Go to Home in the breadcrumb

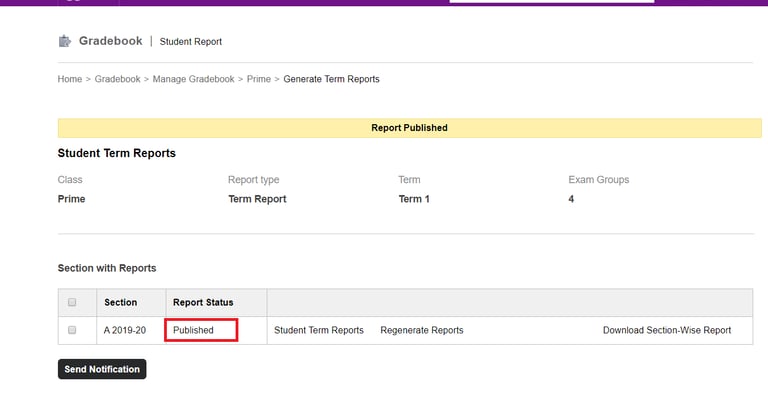[x=70, y=79]
